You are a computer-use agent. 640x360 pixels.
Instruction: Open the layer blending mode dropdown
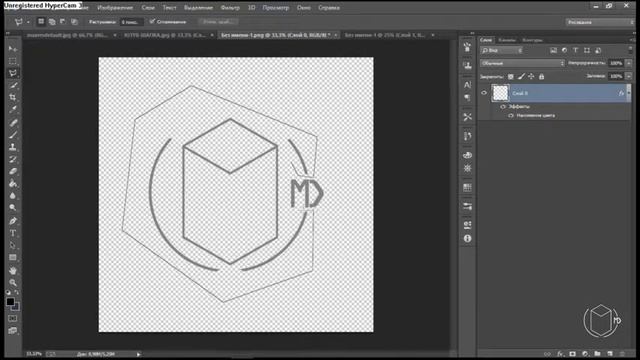click(x=522, y=63)
